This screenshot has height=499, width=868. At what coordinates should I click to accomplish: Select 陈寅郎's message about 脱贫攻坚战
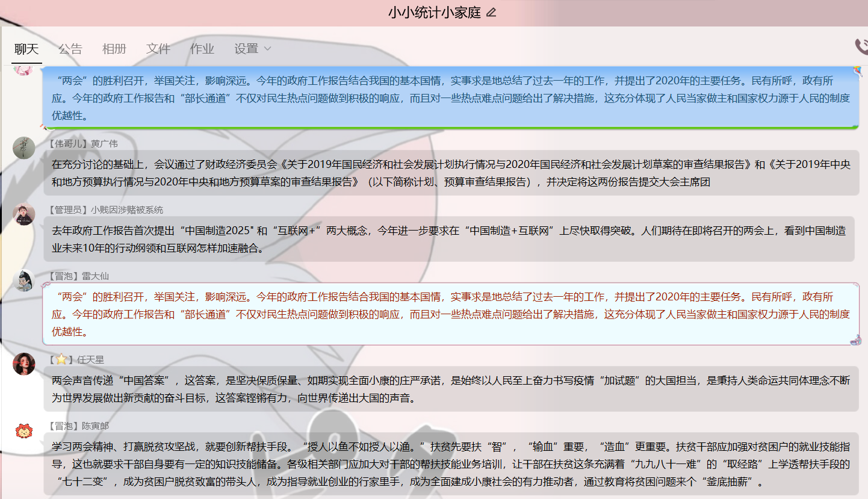451,463
